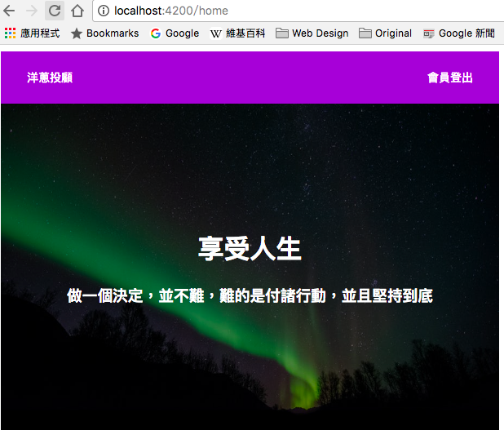Click the 應用程式 bookmark label
The width and height of the screenshot is (504, 448).
click(x=40, y=33)
